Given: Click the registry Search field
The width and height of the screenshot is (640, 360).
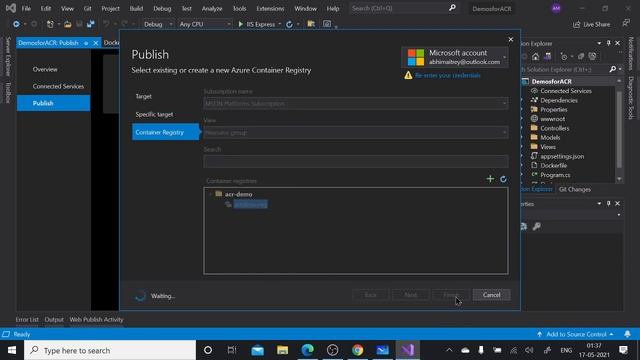Looking at the screenshot, I should 356,161.
